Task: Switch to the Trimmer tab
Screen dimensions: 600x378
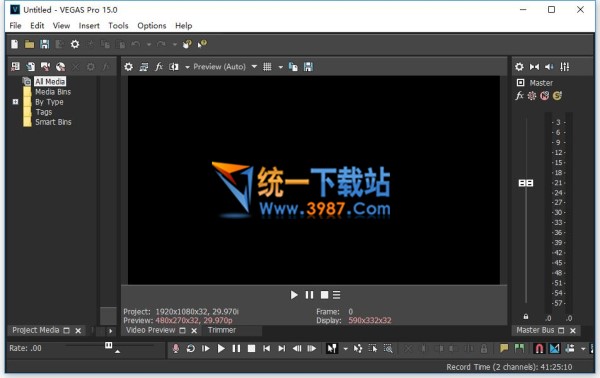Action: [x=222, y=330]
